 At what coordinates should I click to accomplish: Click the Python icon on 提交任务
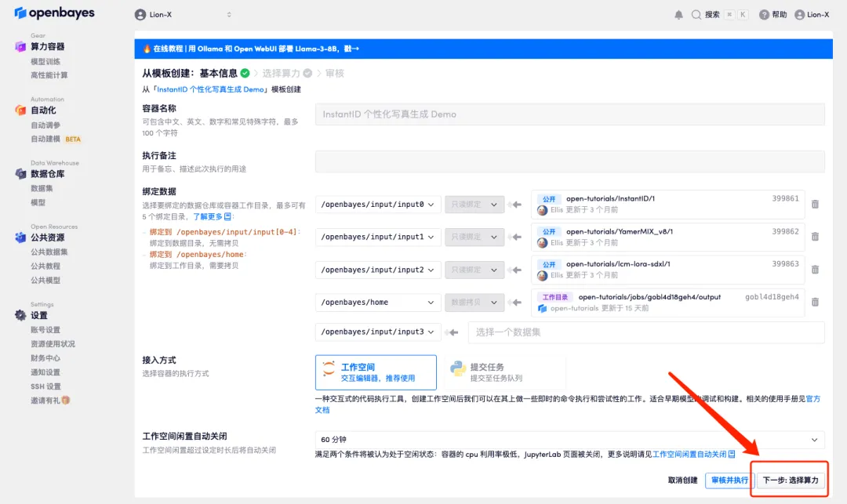point(458,369)
